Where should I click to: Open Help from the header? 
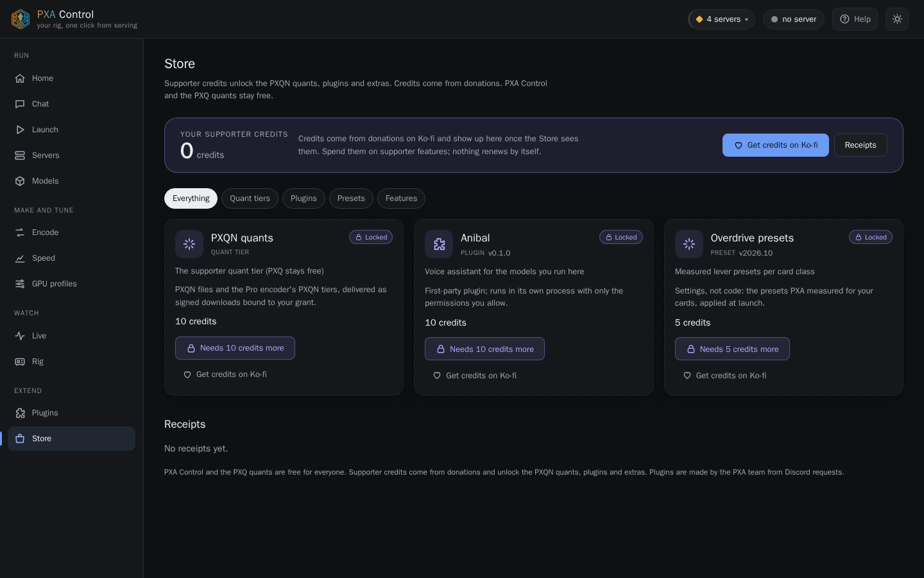pos(855,19)
